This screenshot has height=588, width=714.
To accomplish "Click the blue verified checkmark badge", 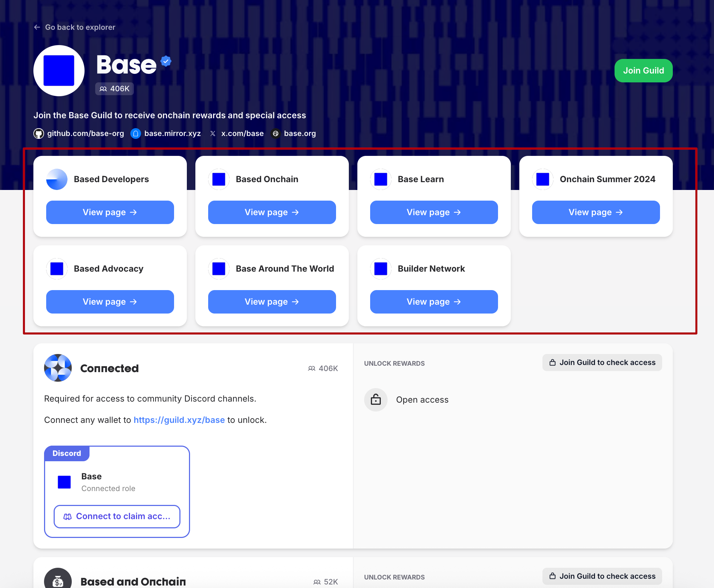I will click(x=166, y=61).
